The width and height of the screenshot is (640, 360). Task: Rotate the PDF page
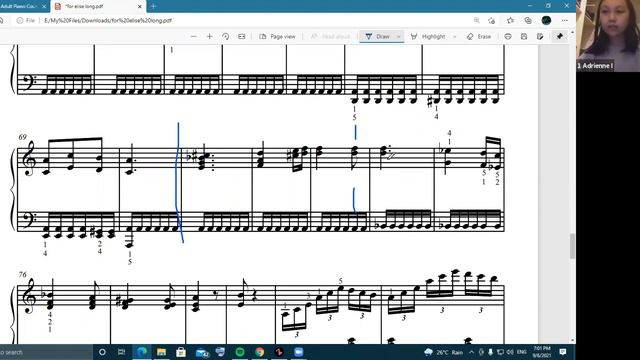pos(225,37)
